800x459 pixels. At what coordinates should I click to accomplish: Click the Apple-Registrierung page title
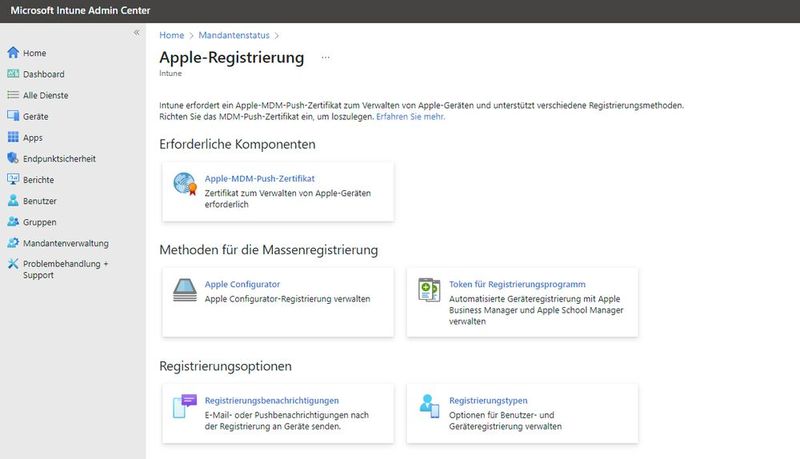tap(232, 57)
